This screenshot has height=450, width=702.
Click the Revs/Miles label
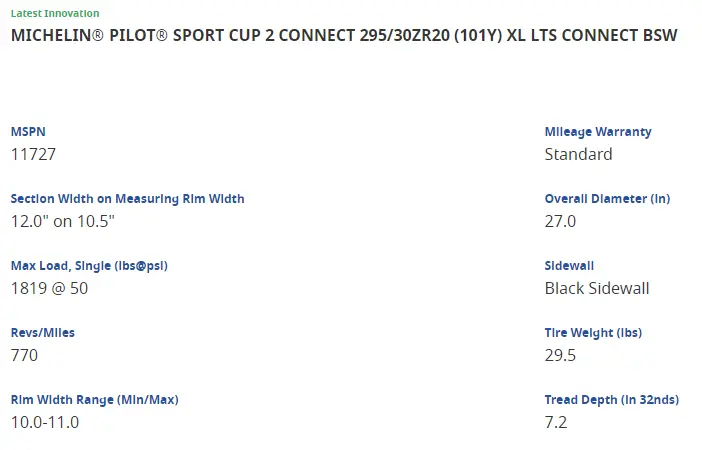43,333
